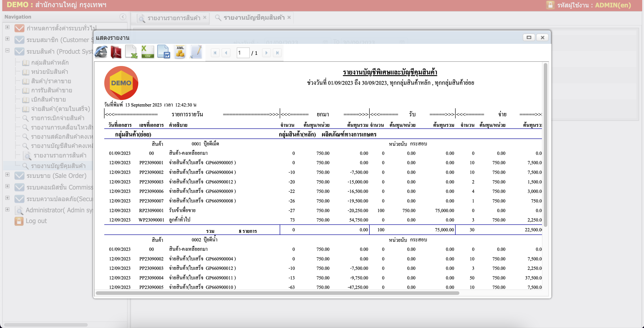This screenshot has width=644, height=328.
Task: Expand ระบบคอมมิสชั่น Commission tree node
Action: [x=8, y=186]
